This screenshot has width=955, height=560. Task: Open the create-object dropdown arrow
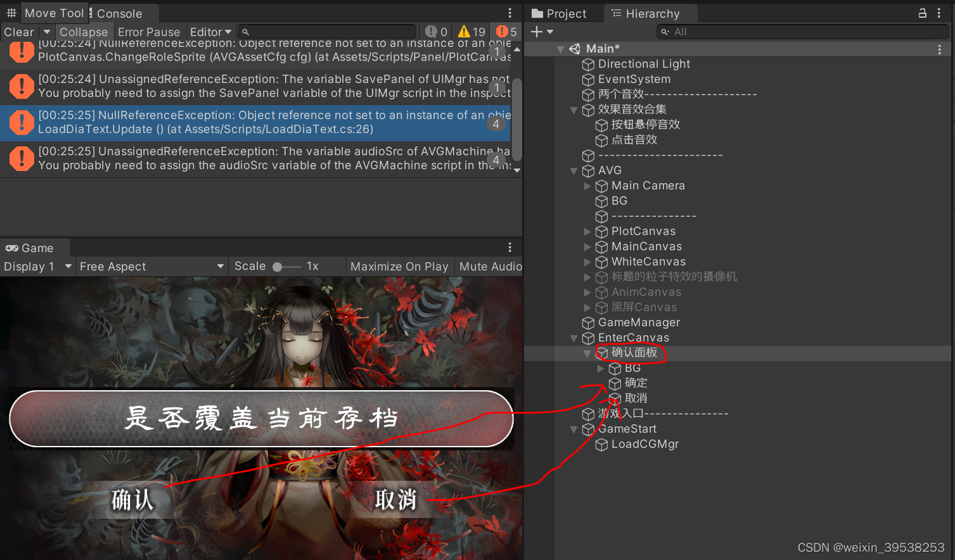point(549,32)
